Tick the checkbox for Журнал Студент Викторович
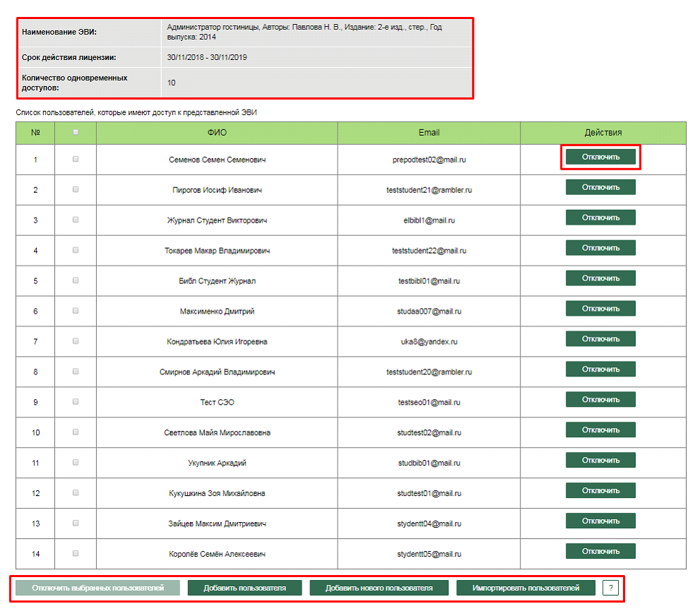Viewport: 700px width, 616px height. 76,220
